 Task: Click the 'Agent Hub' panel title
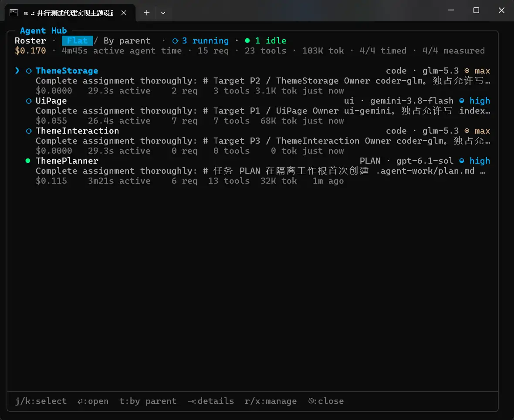[x=43, y=31]
